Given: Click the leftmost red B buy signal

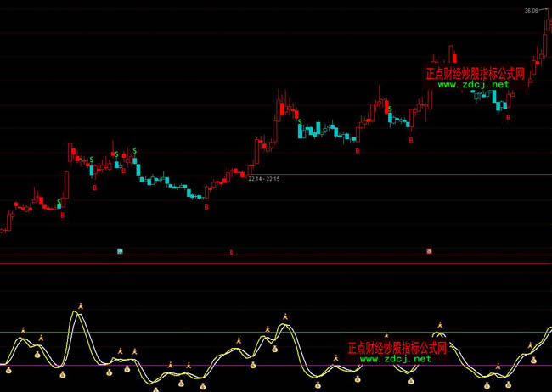Looking at the screenshot, I should (62, 216).
